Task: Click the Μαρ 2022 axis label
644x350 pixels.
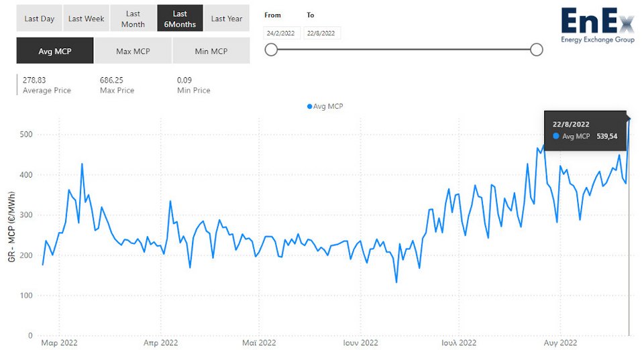Action: pos(59,342)
